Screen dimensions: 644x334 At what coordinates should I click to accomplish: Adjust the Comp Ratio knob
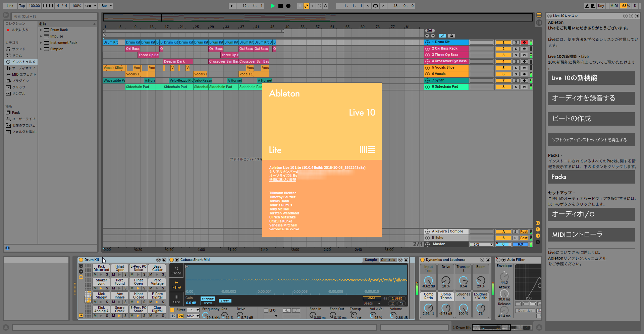pyautogui.click(x=428, y=308)
